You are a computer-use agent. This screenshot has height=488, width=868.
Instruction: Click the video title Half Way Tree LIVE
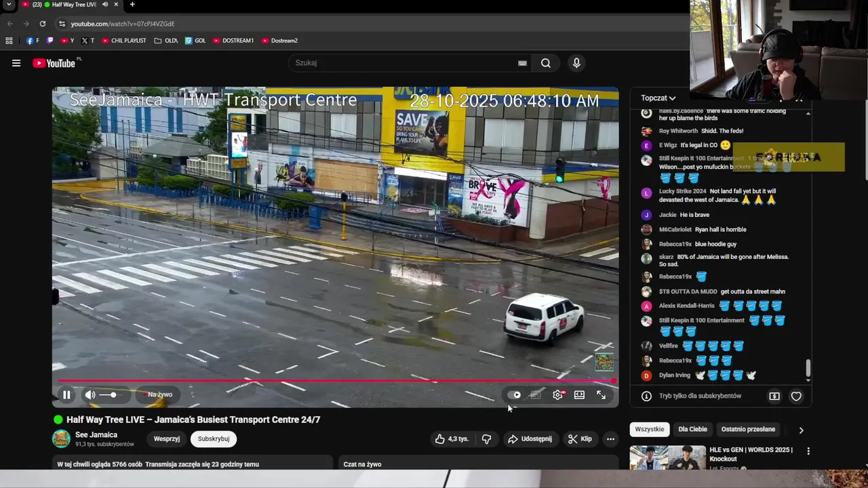click(x=193, y=420)
